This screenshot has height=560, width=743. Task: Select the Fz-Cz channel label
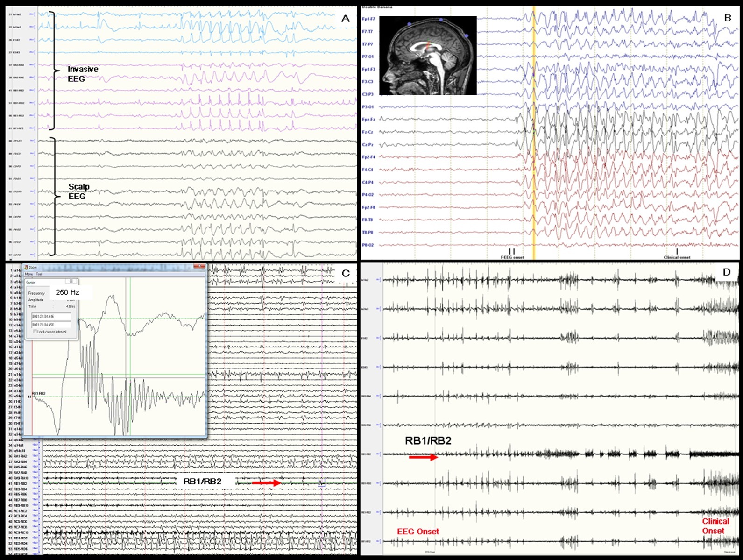(x=368, y=132)
